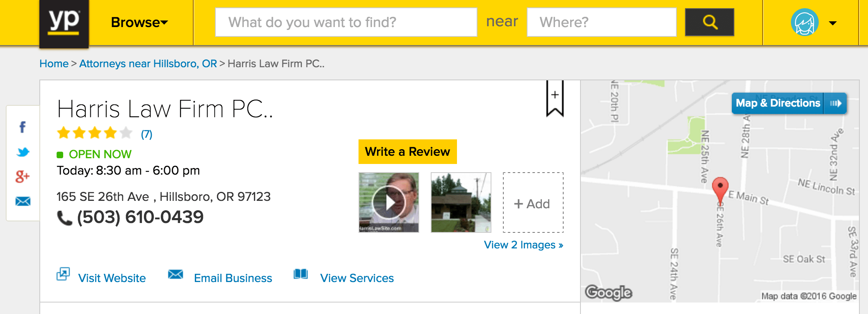Focus the 'What do you want to find?' field
The height and width of the screenshot is (314, 868).
(x=346, y=22)
